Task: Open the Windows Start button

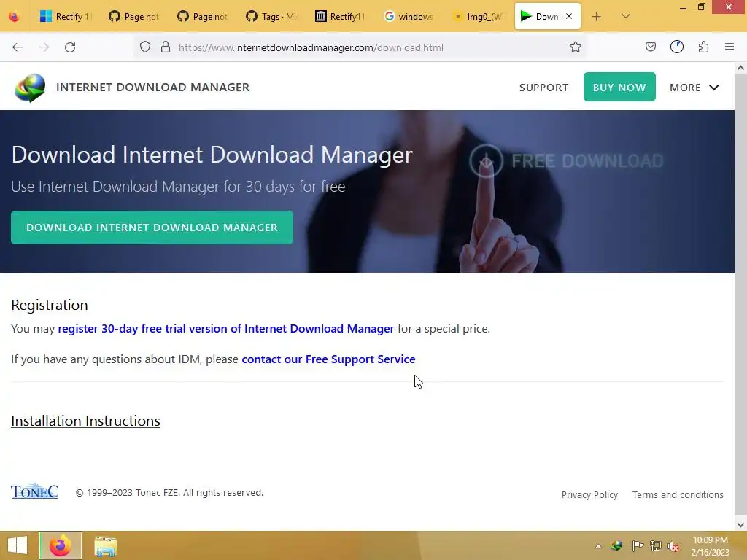Action: pos(18,545)
